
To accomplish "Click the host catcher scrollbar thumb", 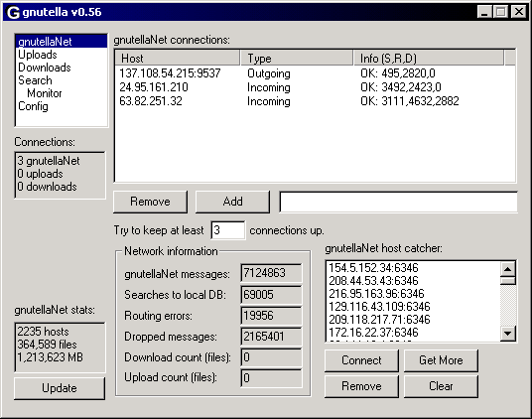I will coord(508,281).
